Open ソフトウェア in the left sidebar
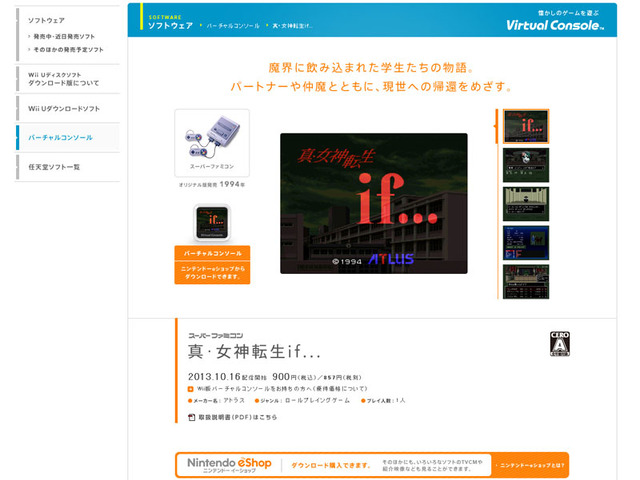 point(47,20)
